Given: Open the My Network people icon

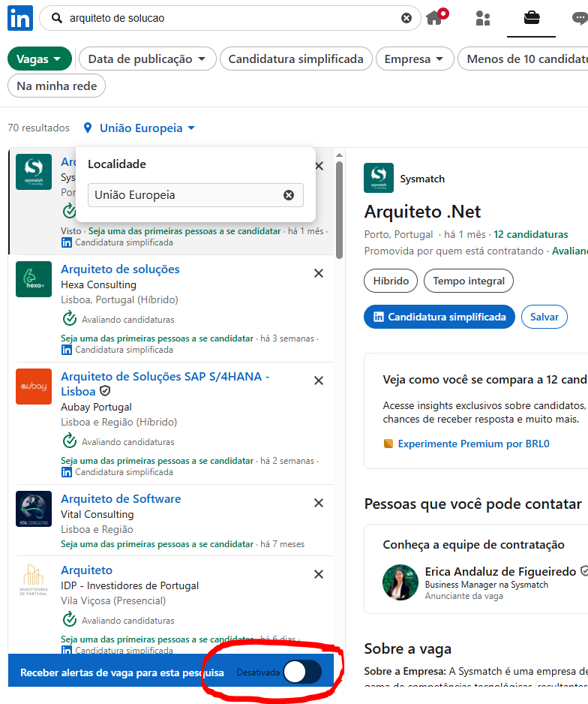Looking at the screenshot, I should tap(483, 18).
